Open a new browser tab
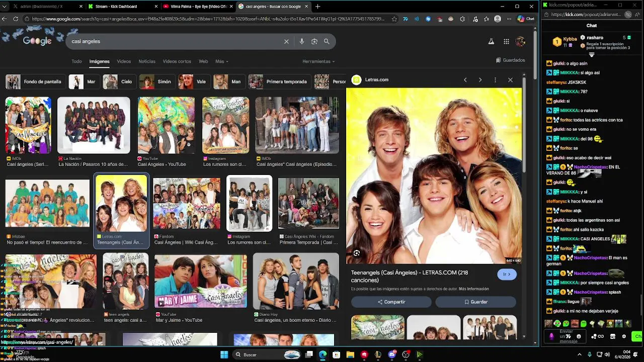The image size is (644, 362). click(x=317, y=7)
